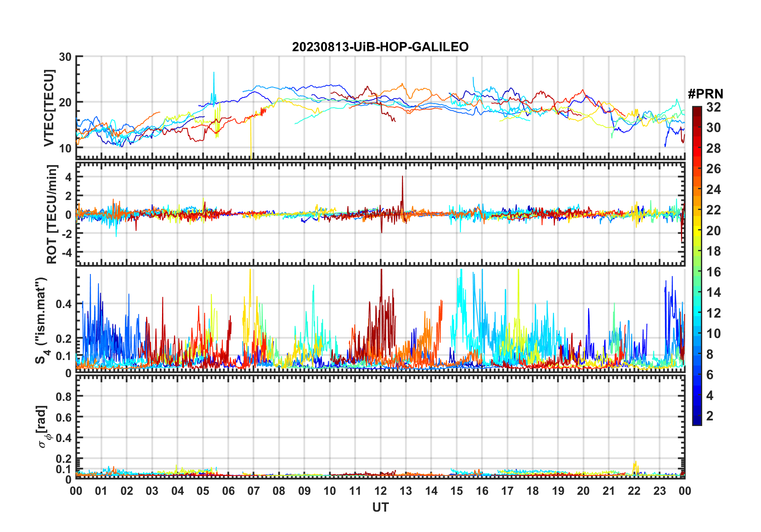The image size is (761, 532).
Task: Click the 03 hour tick label
Action: [152, 491]
